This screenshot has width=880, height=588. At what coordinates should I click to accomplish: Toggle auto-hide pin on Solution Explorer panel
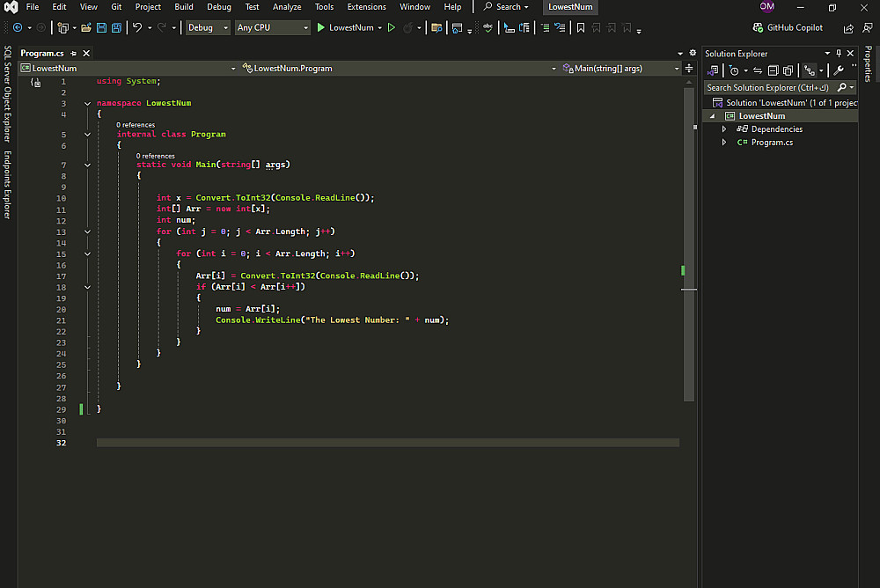[839, 54]
